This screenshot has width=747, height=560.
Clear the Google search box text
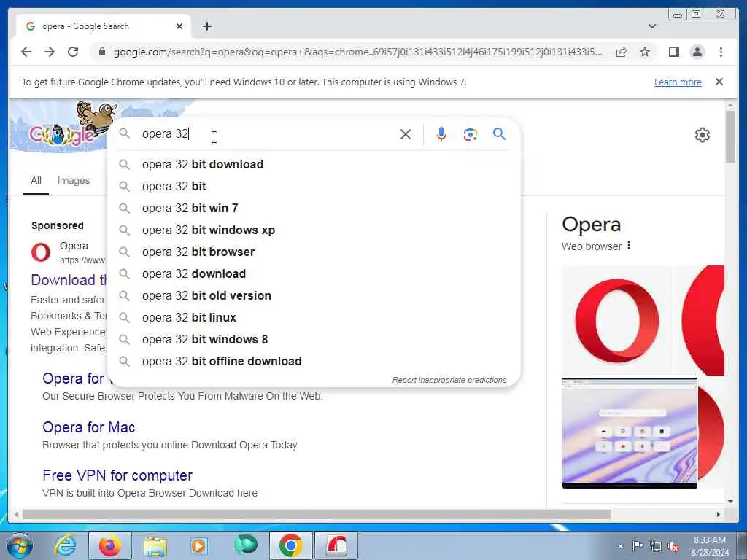[406, 134]
